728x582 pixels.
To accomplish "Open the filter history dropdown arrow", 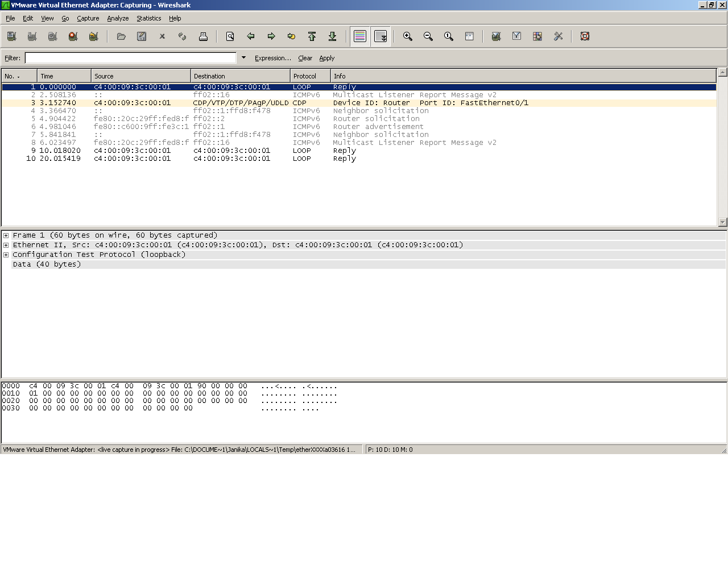I will [243, 57].
